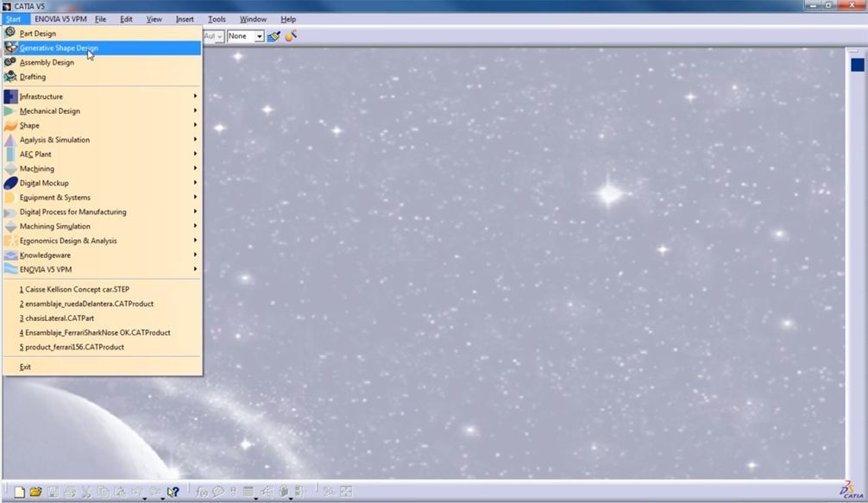Open the View menu
Viewport: 868px width, 503px height.
154,19
